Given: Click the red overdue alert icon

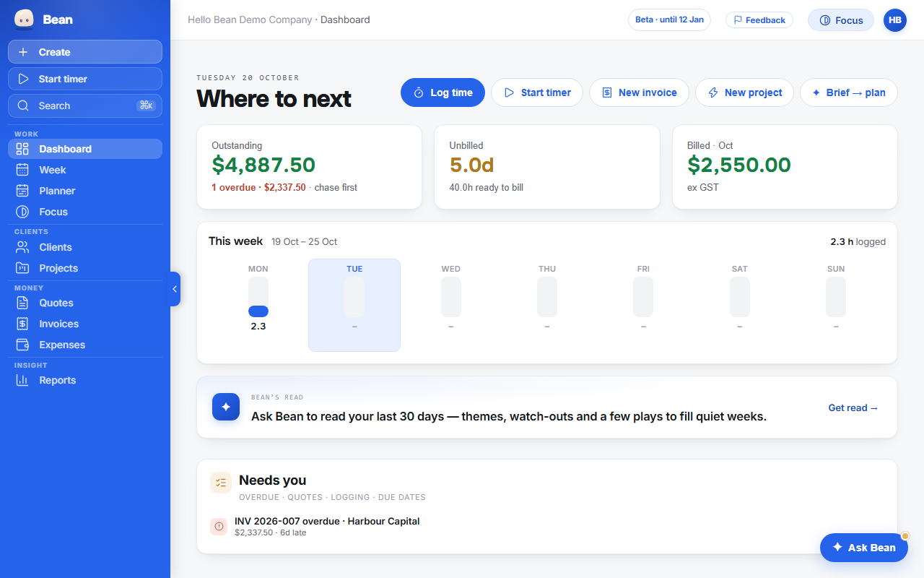Looking at the screenshot, I should point(219,527).
